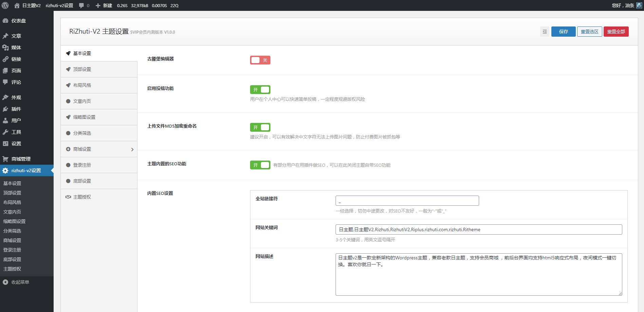Click the 收起菜单 collapse arrow icon
The height and width of the screenshot is (312, 644).
pos(5,282)
